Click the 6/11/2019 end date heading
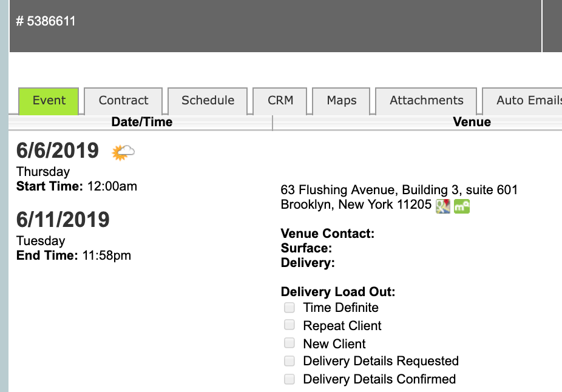Viewport: 562px width, 392px height. click(63, 220)
